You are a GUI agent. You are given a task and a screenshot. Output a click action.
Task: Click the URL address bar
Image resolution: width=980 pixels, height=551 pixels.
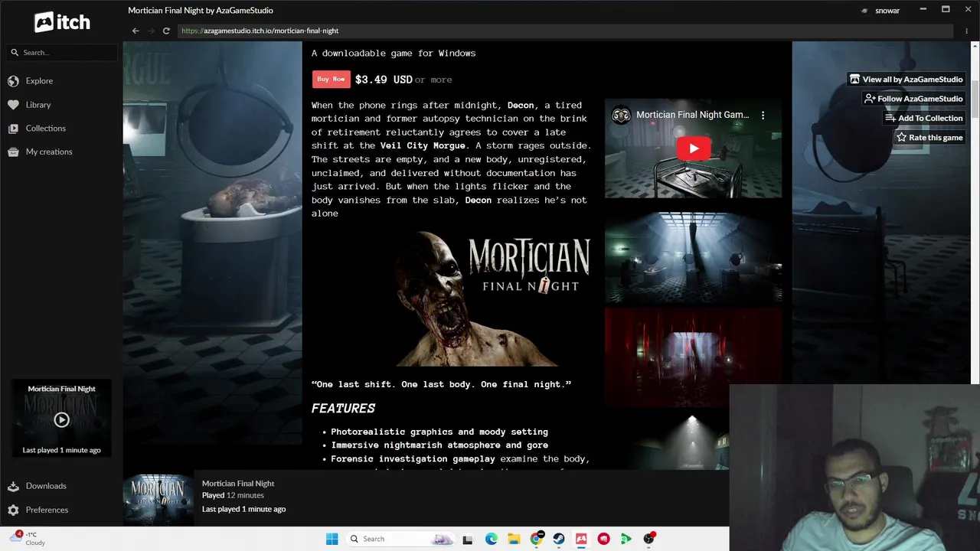tap(565, 31)
